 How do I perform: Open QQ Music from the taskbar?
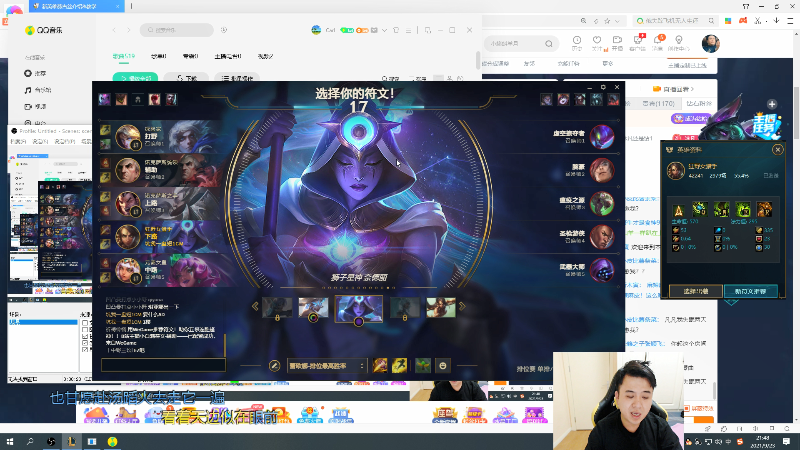point(112,441)
